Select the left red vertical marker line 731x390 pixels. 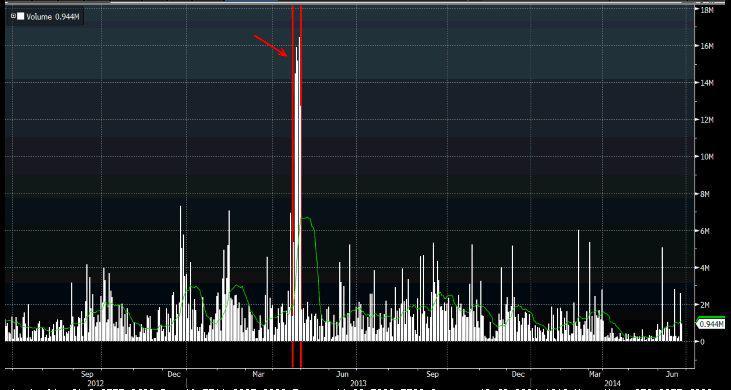point(293,186)
